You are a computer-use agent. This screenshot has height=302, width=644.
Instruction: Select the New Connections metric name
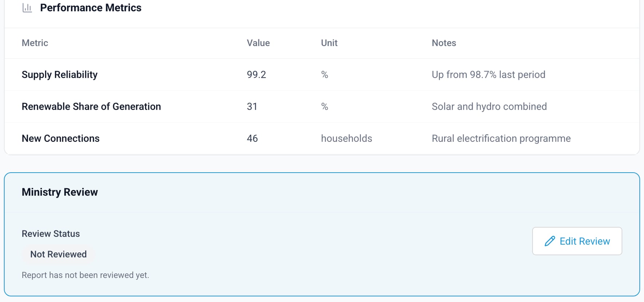click(60, 138)
